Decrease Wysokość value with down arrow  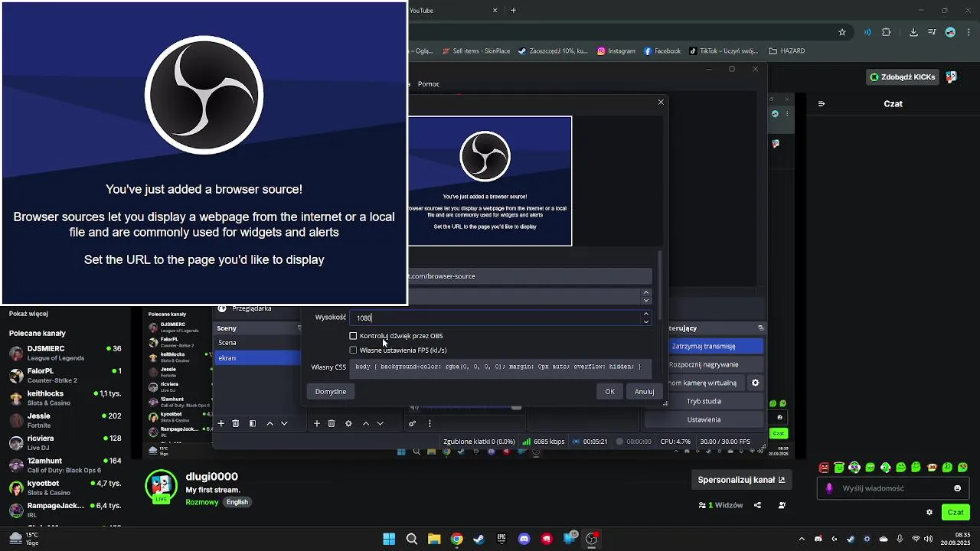pos(646,321)
